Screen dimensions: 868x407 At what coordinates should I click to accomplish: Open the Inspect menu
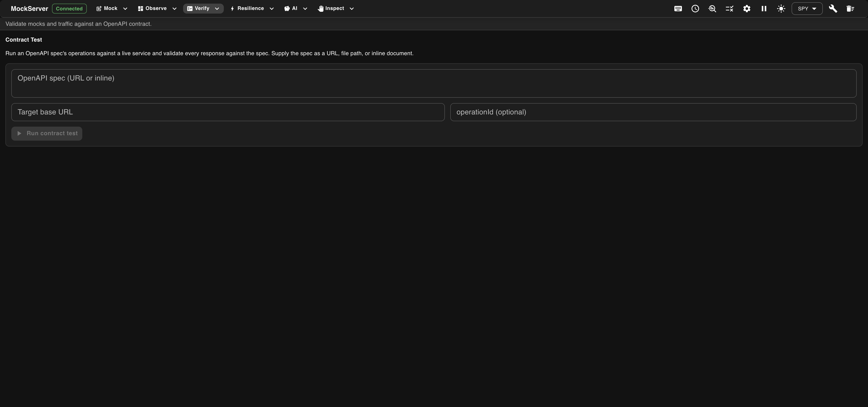[336, 8]
